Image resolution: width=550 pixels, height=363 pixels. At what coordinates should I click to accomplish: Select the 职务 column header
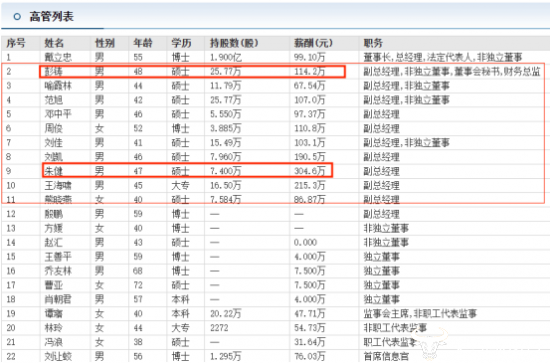pos(373,43)
